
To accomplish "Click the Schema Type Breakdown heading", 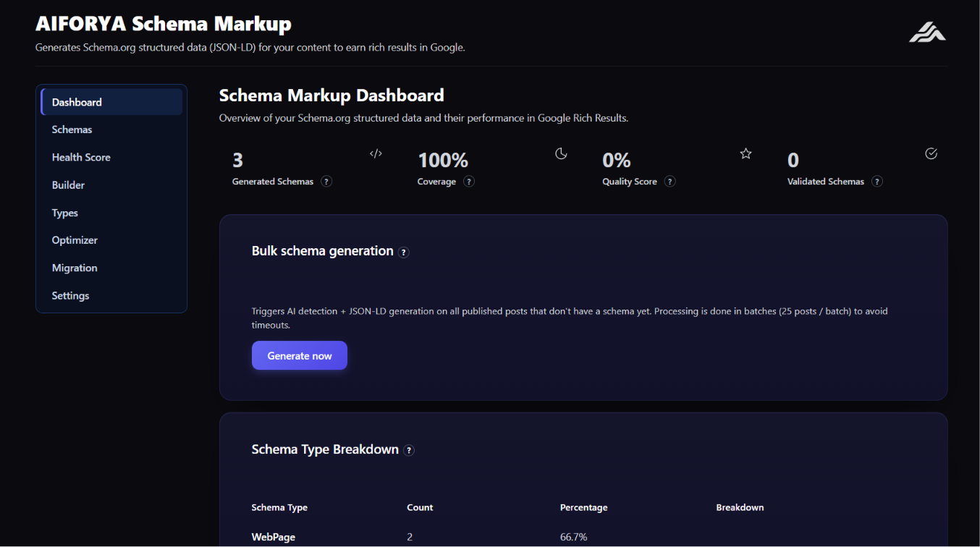I will [x=325, y=449].
